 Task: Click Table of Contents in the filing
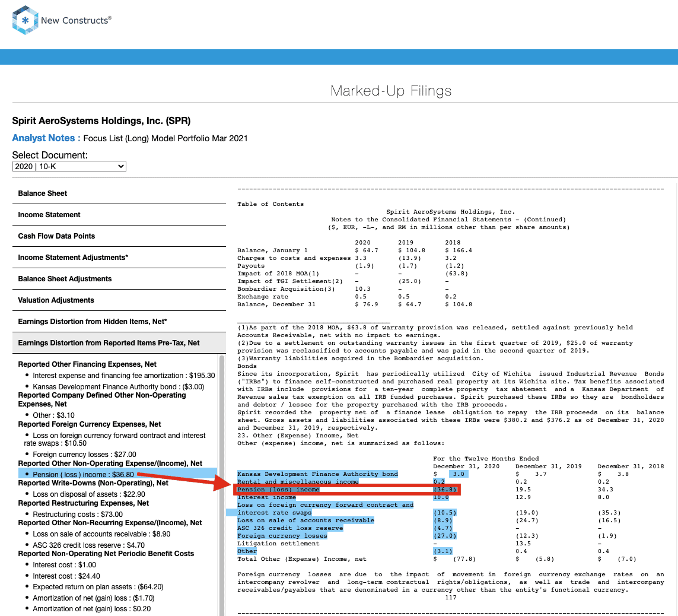(x=270, y=204)
